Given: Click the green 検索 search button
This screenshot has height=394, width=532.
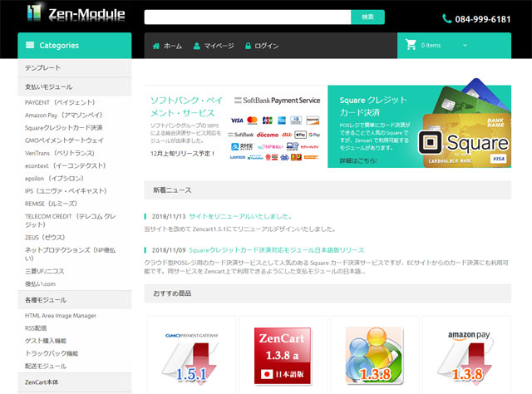Looking at the screenshot, I should 367,17.
